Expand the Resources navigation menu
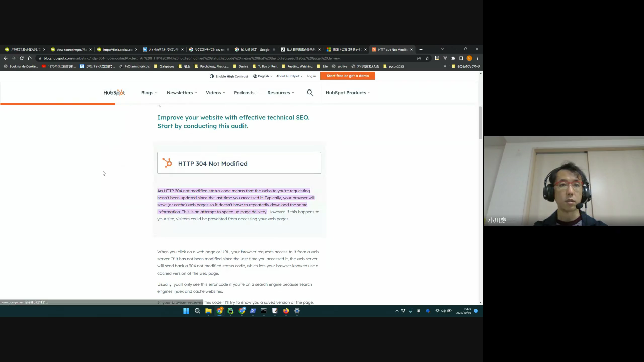 281,93
